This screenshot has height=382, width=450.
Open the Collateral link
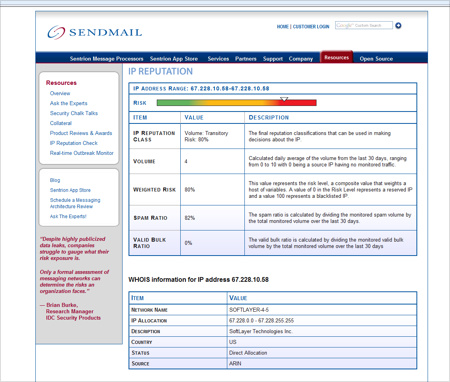click(x=61, y=123)
